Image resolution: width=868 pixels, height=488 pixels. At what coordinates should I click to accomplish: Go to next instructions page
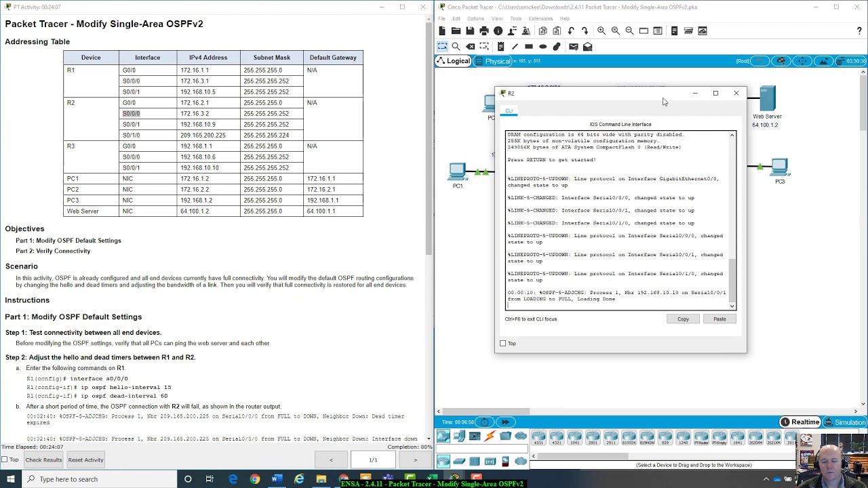click(x=415, y=460)
